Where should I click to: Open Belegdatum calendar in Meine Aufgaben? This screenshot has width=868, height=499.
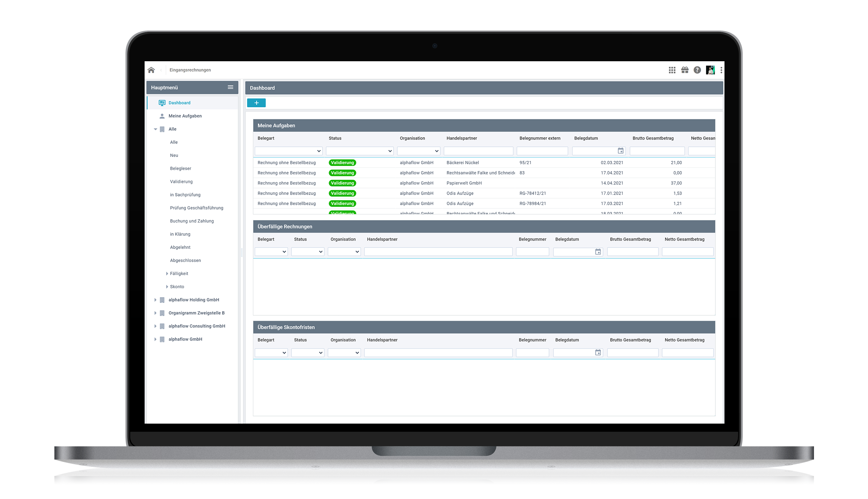coord(620,151)
